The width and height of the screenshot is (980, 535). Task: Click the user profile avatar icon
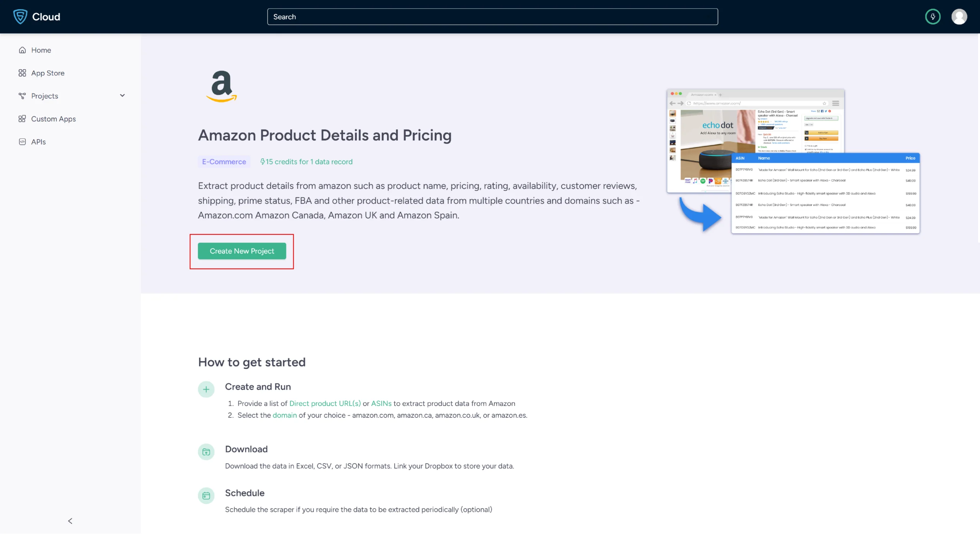(959, 16)
